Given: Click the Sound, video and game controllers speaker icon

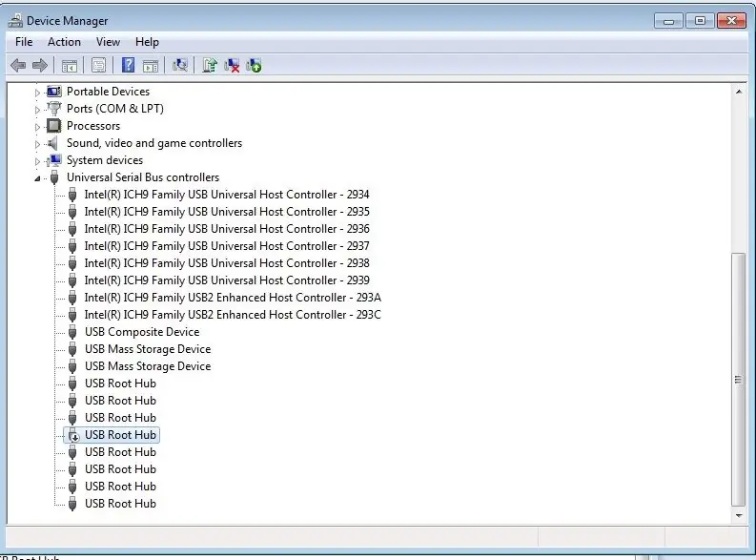Looking at the screenshot, I should click(53, 143).
